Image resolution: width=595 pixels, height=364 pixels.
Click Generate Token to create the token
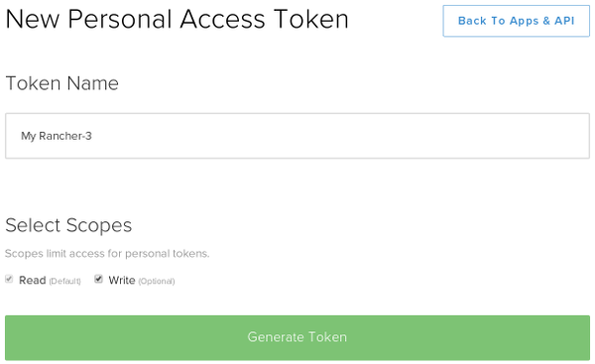[x=297, y=337]
